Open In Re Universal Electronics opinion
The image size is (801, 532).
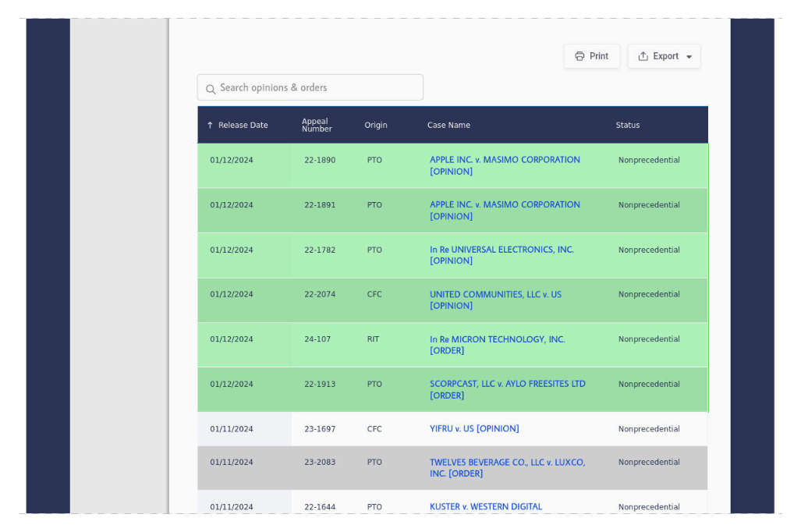501,250
